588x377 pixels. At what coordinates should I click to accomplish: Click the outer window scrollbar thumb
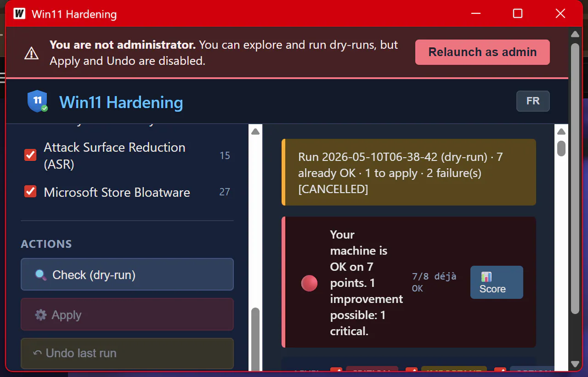pos(575,178)
